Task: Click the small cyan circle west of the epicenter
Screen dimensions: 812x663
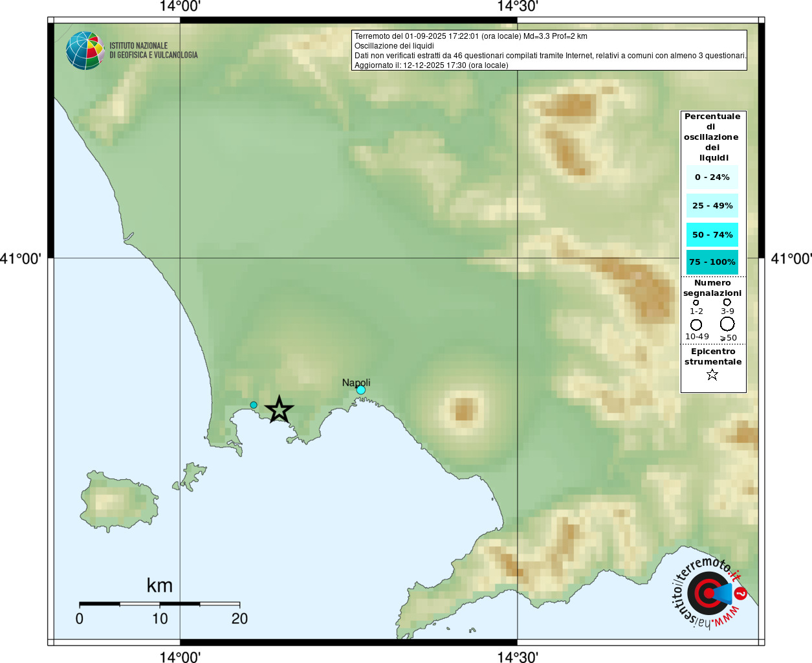Action: pos(254,405)
